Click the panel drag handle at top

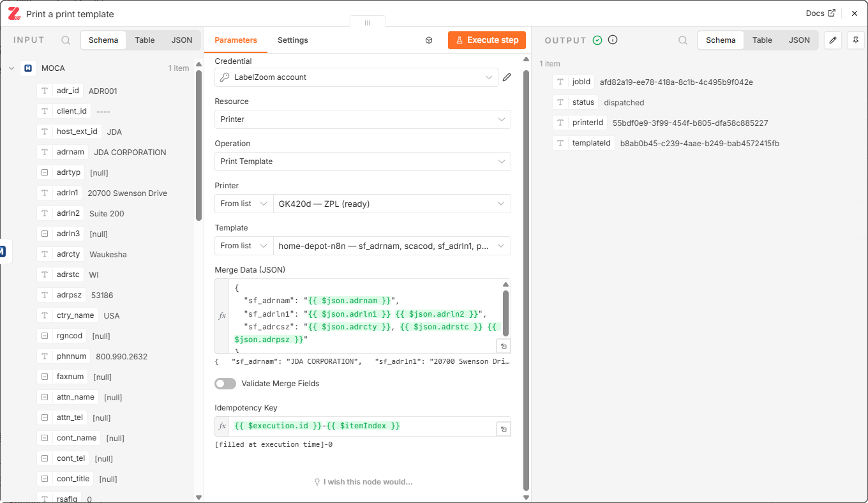coord(368,23)
